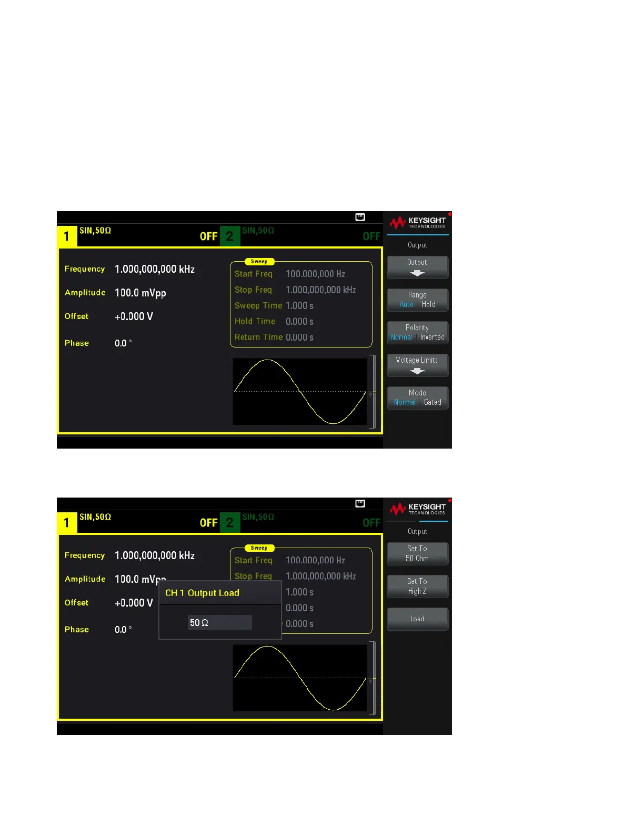Select Auto in the Range softkey
This screenshot has width=644, height=834.
(406, 304)
